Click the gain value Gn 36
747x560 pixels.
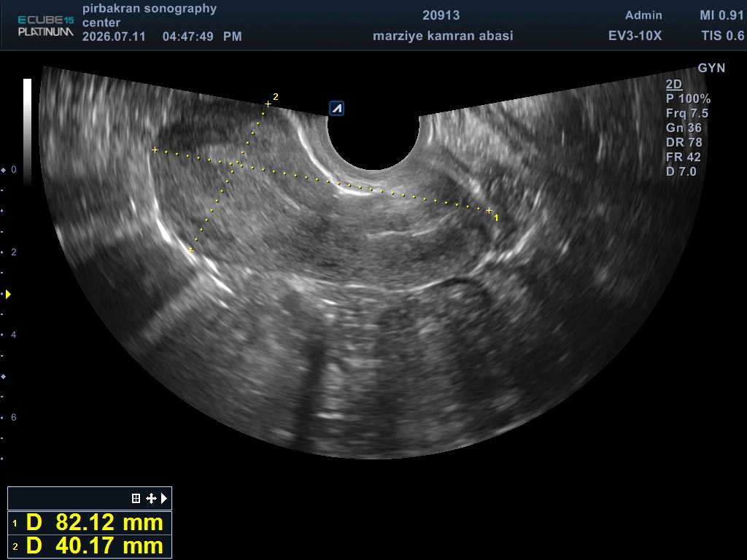tap(683, 128)
